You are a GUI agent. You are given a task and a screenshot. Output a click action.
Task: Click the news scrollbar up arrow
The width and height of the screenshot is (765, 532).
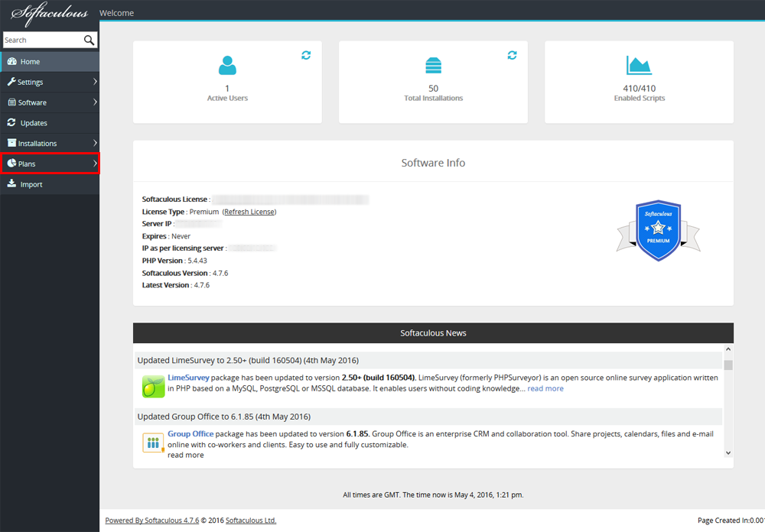coord(728,349)
